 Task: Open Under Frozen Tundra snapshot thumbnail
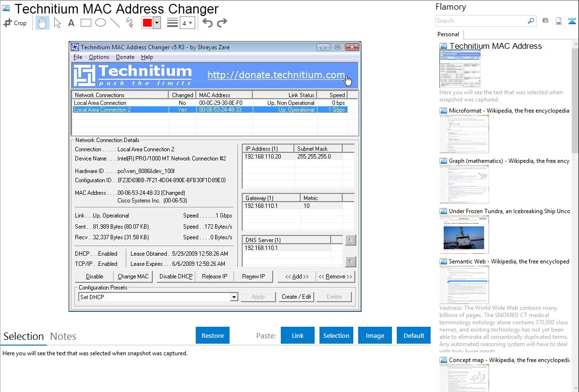click(x=464, y=234)
